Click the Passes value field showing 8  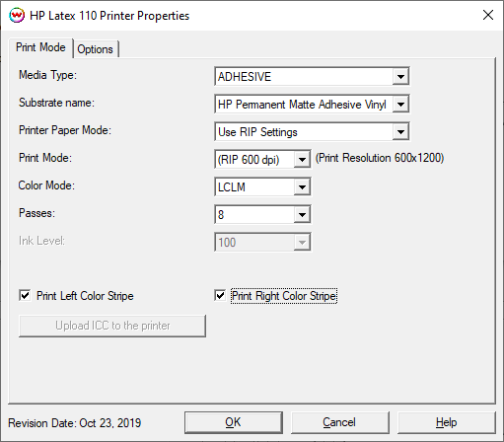tap(254, 215)
